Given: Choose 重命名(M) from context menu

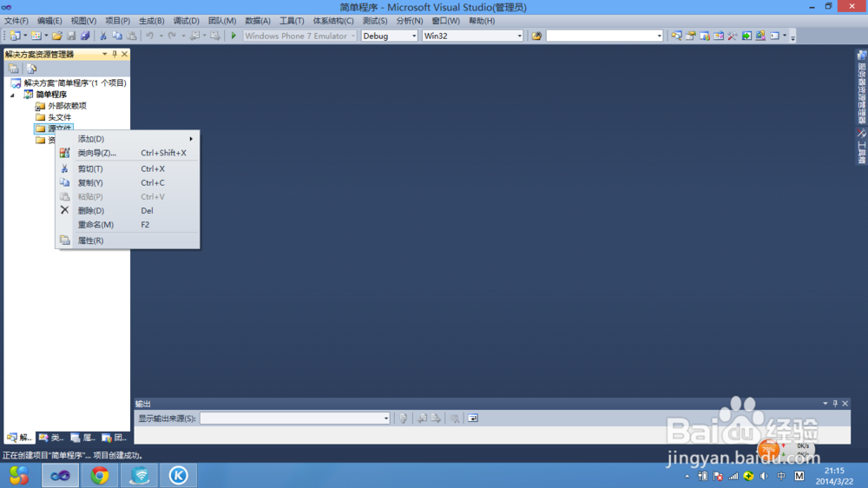Looking at the screenshot, I should (128, 225).
